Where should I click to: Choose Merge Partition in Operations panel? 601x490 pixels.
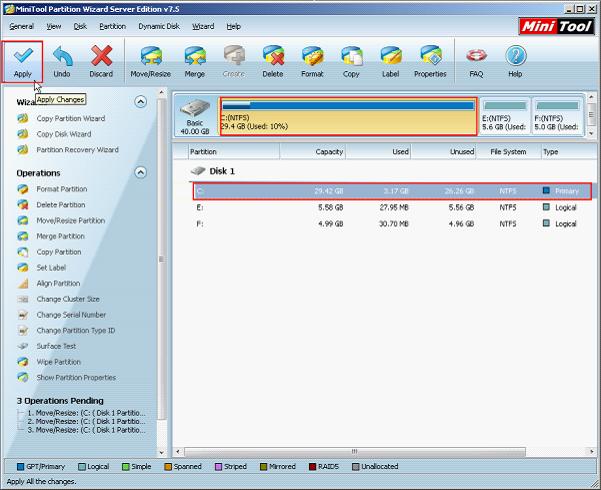[x=61, y=236]
